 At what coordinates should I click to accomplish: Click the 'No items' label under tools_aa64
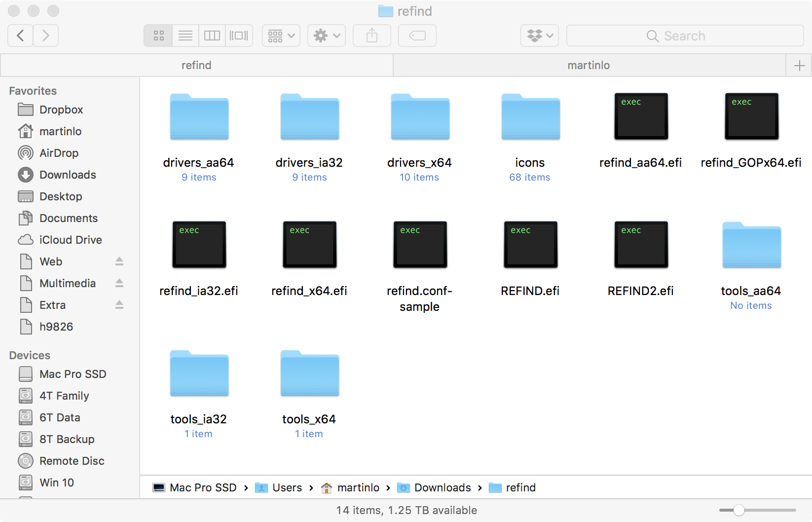coord(751,305)
